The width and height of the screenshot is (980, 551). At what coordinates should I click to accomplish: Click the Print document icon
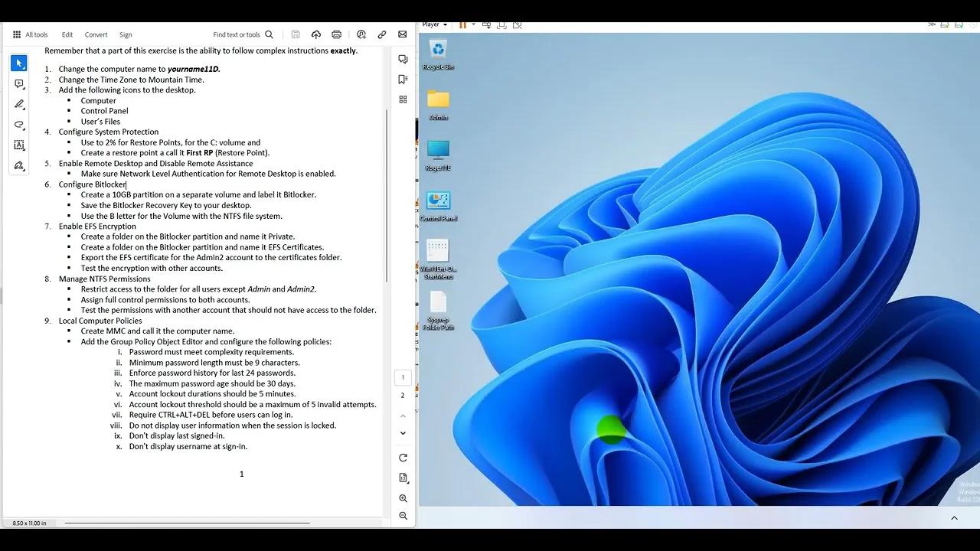pyautogui.click(x=336, y=34)
